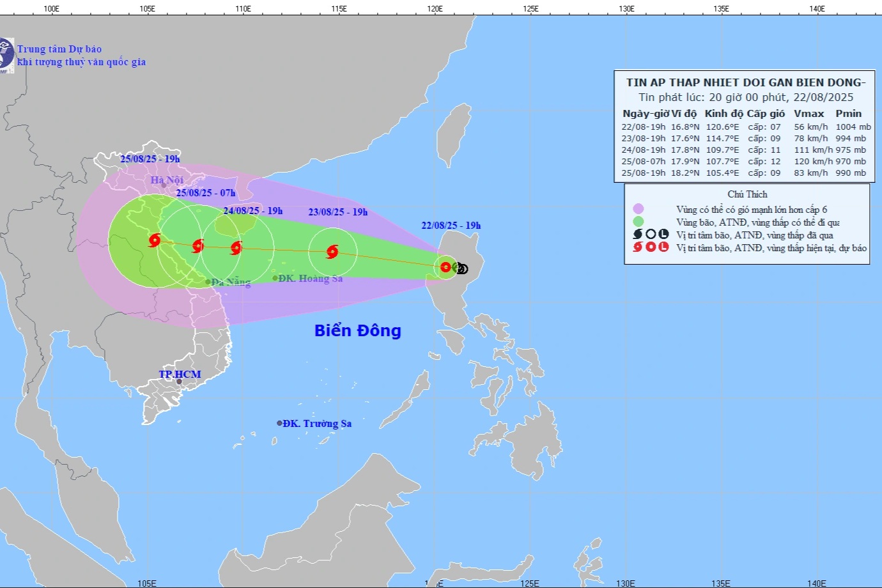The height and width of the screenshot is (588, 882).
Task: Click the black past-position marker near Luzon
Action: 462,269
